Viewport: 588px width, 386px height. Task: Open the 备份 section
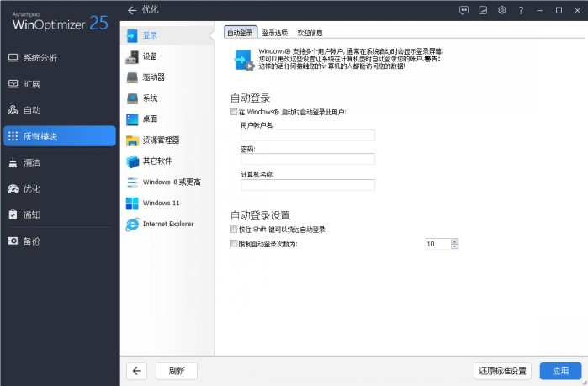tap(59, 241)
